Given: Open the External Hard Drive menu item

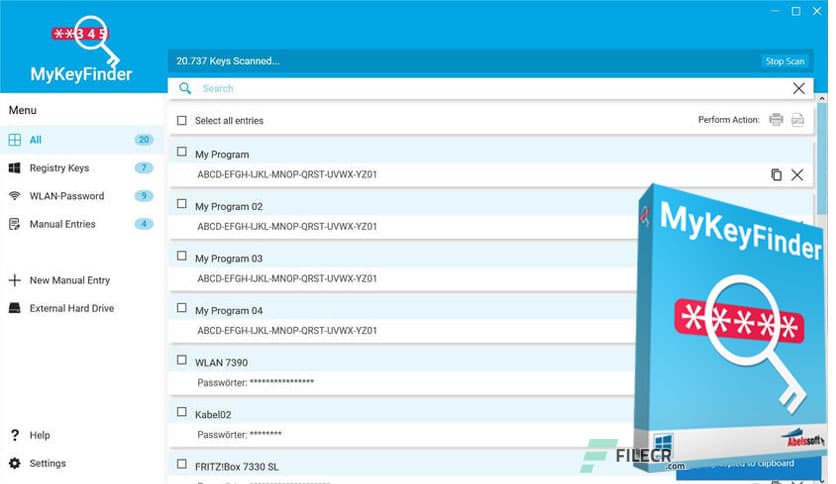Looking at the screenshot, I should tap(81, 308).
